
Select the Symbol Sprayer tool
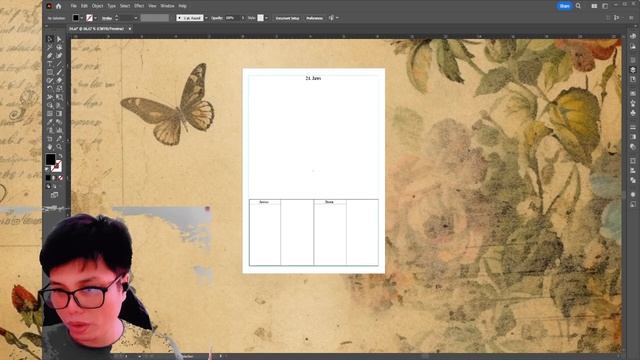click(x=50, y=130)
